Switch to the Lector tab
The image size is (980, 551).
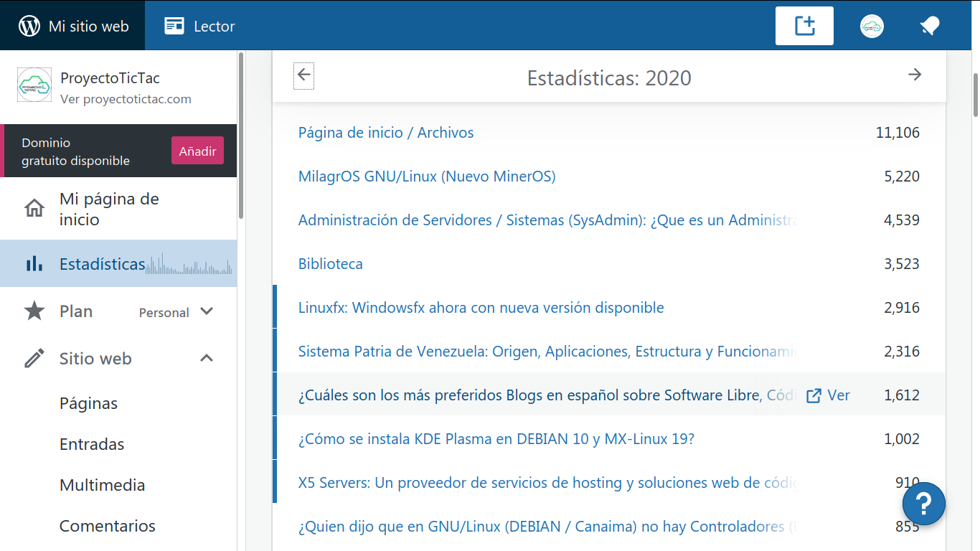(x=200, y=27)
